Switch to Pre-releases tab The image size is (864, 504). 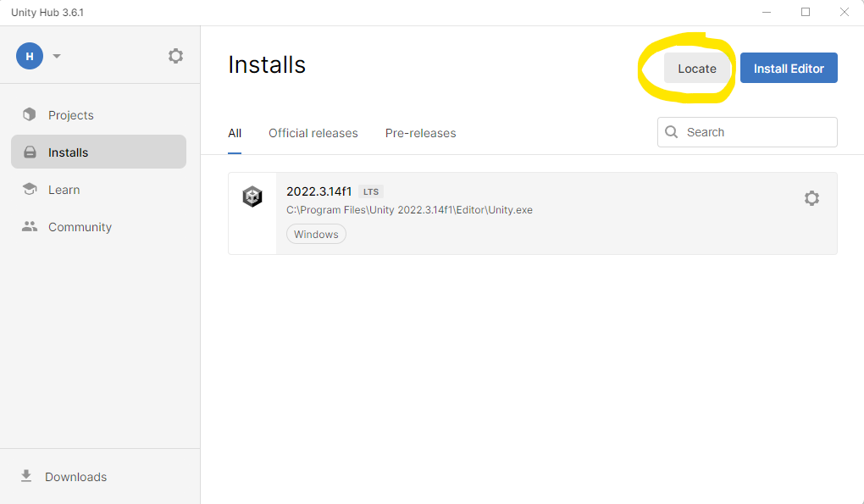coord(420,133)
